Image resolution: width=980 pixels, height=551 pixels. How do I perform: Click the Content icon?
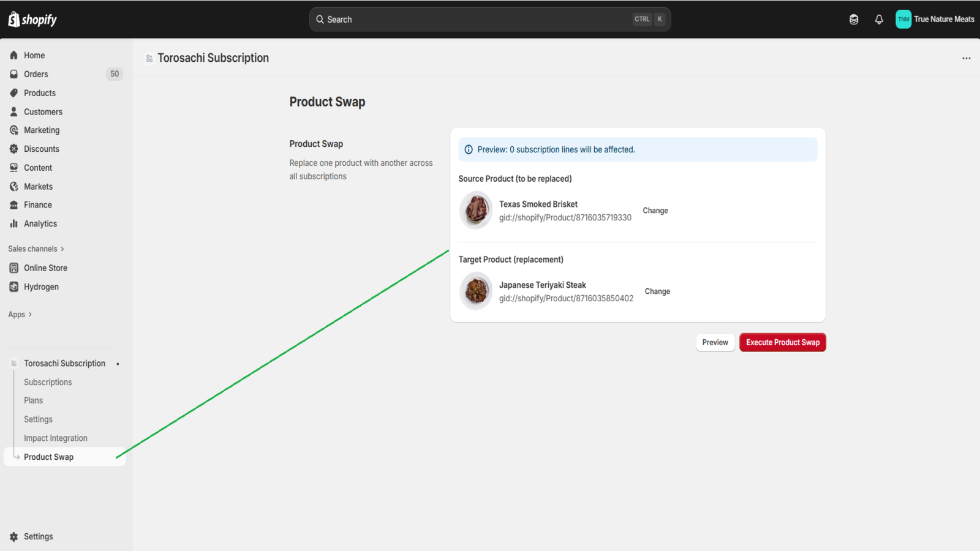[x=13, y=168]
